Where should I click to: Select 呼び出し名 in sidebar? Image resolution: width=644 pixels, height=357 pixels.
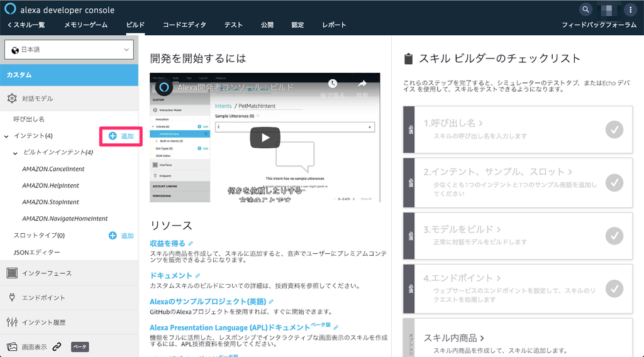coord(29,119)
